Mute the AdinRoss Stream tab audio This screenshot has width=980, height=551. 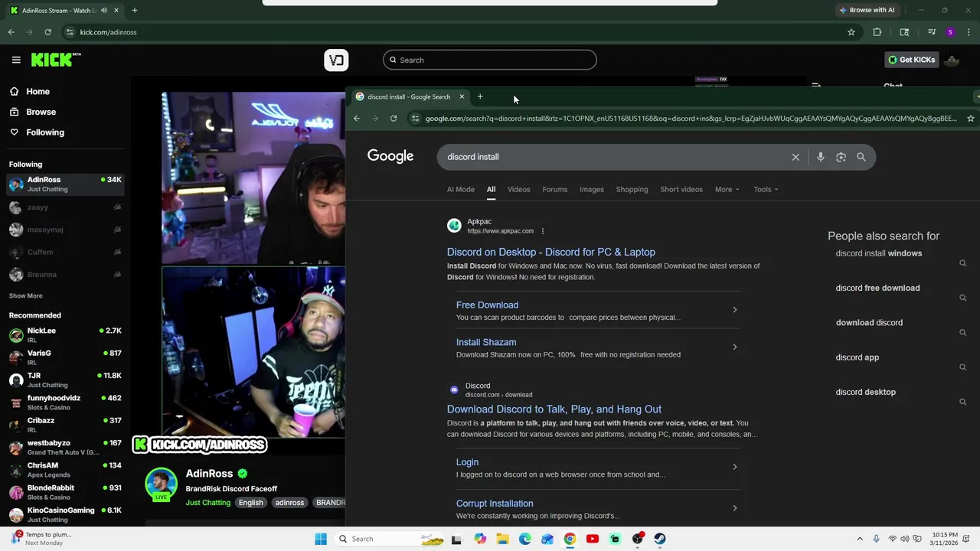(x=104, y=10)
